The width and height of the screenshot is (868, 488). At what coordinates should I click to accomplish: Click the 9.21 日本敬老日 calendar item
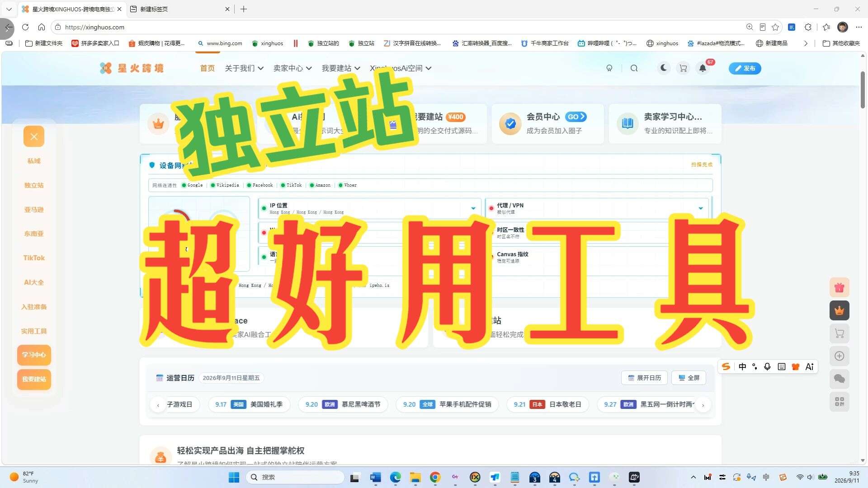pyautogui.click(x=547, y=404)
